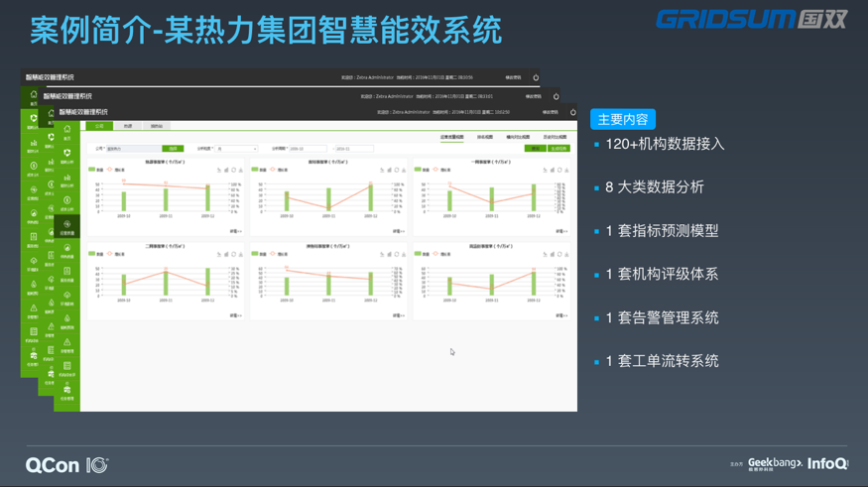Viewport: 868px width, 487px height.
Task: Select the 排名视图 view tab
Action: tap(485, 137)
